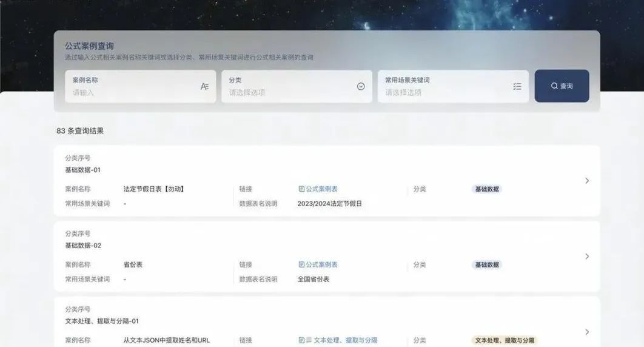Viewport: 644px width, 347px height.
Task: Click the circled chevron icon in 分类 field
Action: pyautogui.click(x=361, y=87)
